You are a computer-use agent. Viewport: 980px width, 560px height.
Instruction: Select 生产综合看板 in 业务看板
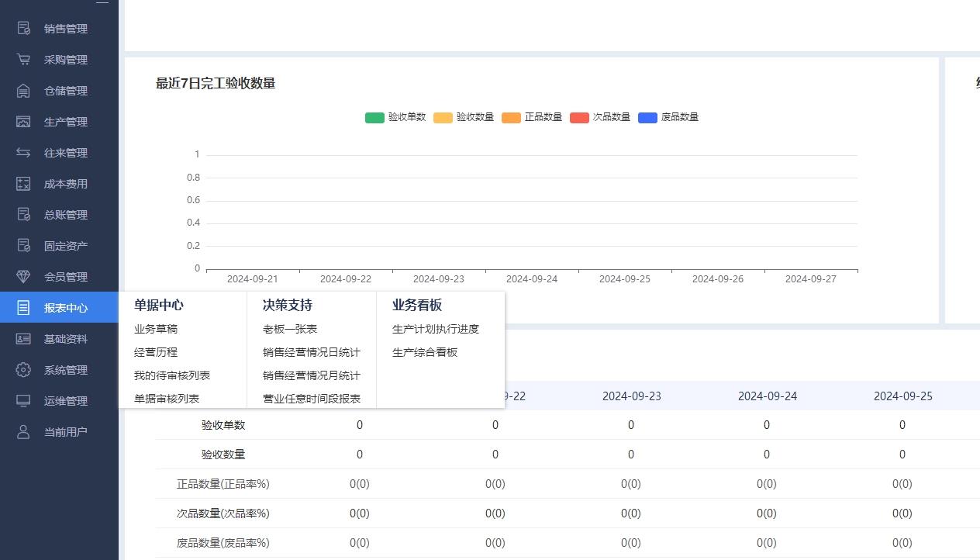(x=425, y=352)
